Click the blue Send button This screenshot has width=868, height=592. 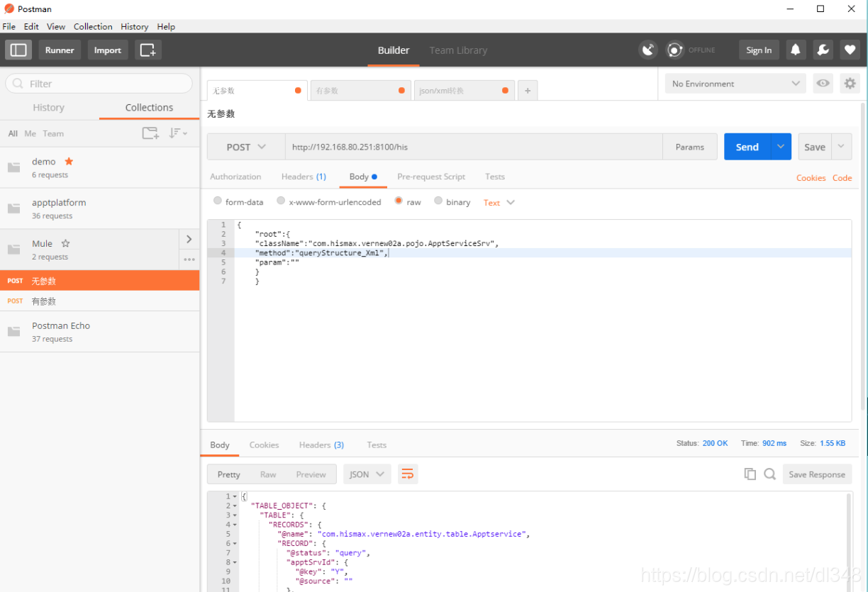pyautogui.click(x=747, y=147)
